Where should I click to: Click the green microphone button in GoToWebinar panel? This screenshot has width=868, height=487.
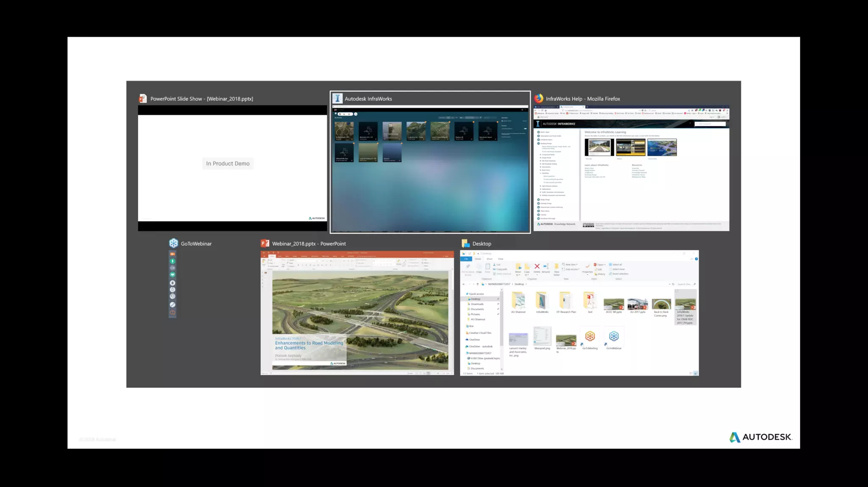pyautogui.click(x=172, y=261)
